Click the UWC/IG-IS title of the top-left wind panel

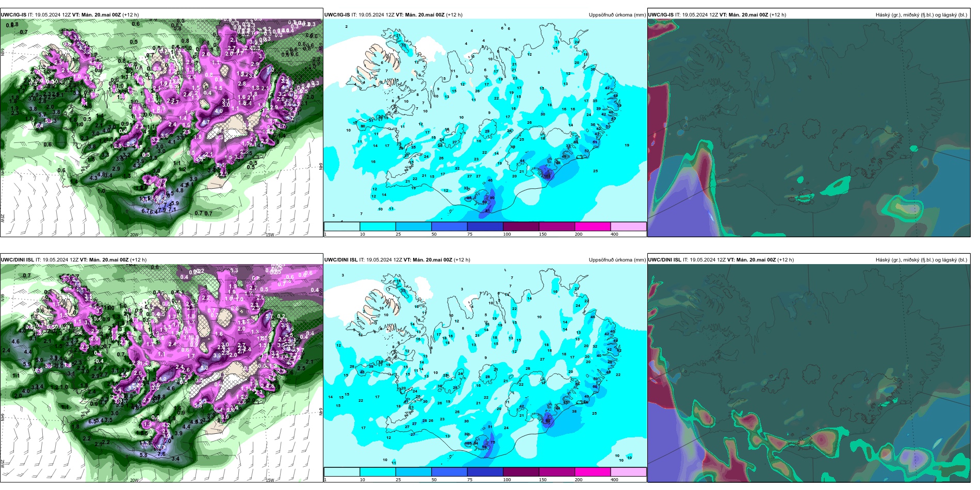click(13, 15)
